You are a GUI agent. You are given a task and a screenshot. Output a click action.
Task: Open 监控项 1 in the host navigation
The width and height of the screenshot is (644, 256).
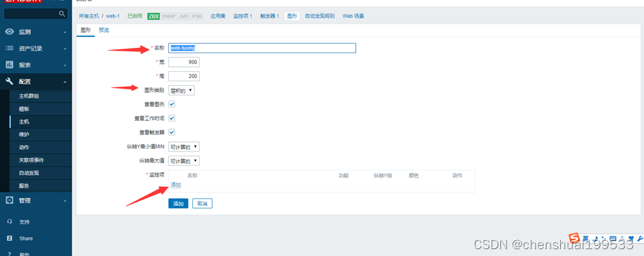[243, 16]
